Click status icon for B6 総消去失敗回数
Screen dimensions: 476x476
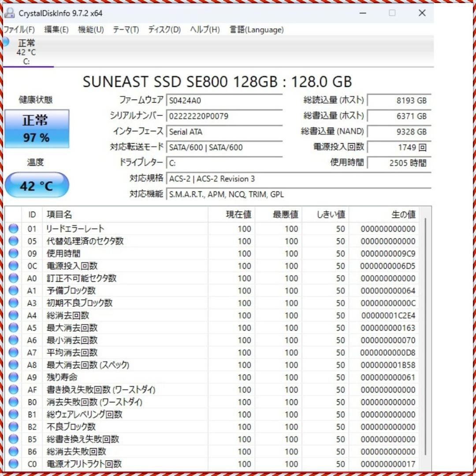(x=13, y=451)
